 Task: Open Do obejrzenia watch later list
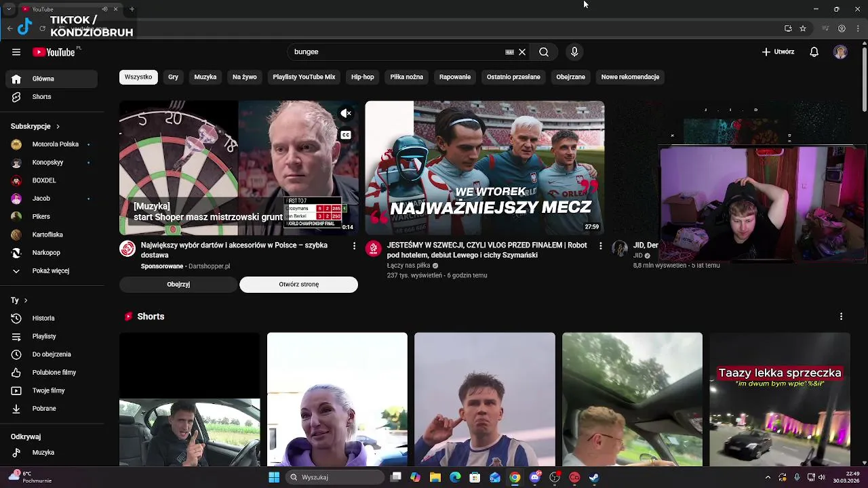(52, 354)
